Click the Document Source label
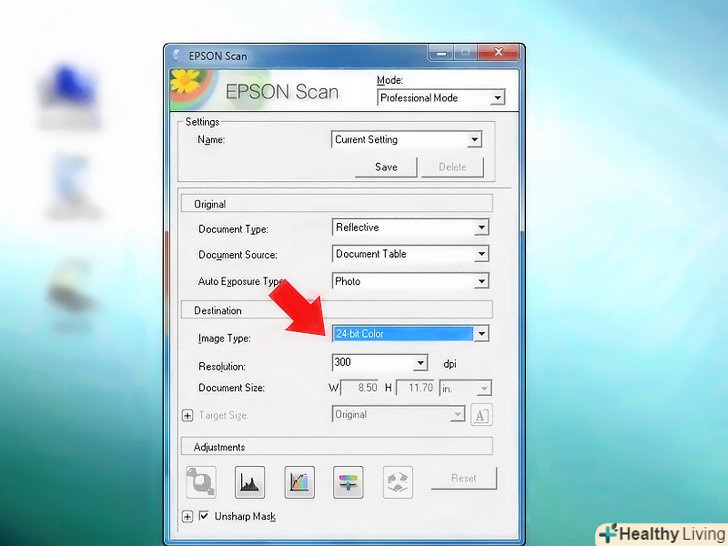The width and height of the screenshot is (728, 546). click(238, 255)
